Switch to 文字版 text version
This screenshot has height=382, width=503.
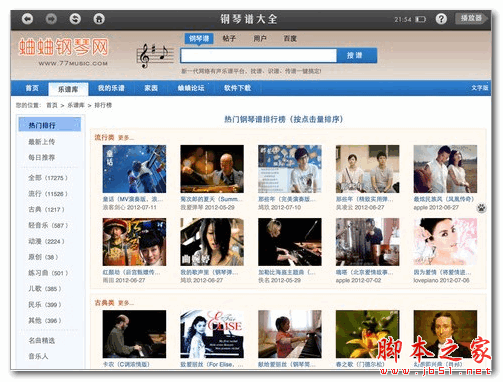click(x=480, y=88)
